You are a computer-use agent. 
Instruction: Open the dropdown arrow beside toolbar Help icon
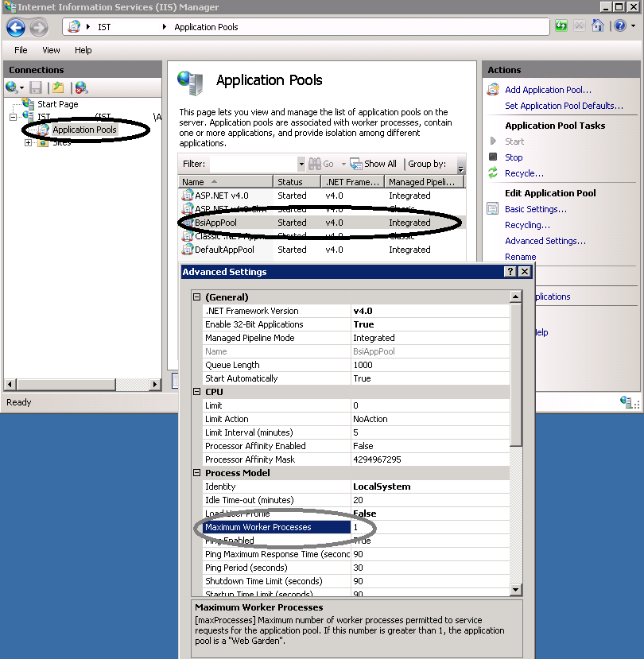(x=634, y=26)
